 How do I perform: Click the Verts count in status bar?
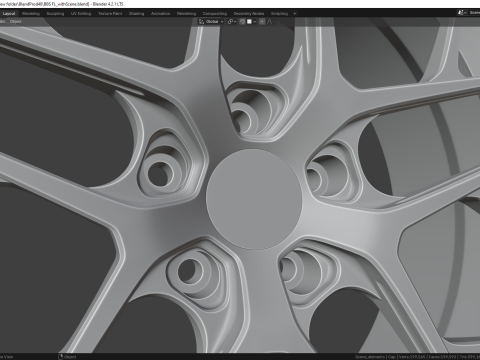click(x=412, y=357)
